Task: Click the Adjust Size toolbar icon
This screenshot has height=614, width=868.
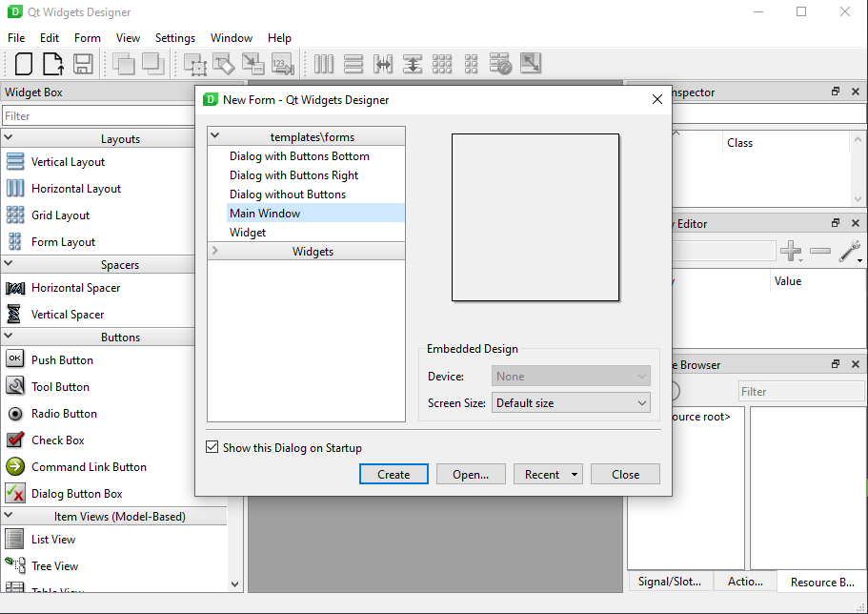Action: pos(531,64)
